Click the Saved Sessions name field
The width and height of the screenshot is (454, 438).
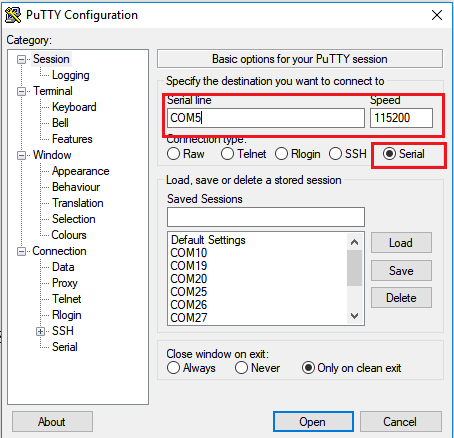(266, 217)
